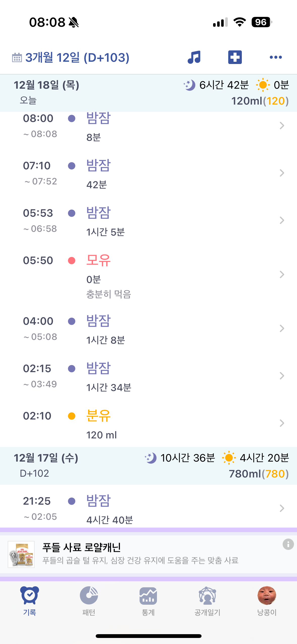The image size is (297, 644).
Task: Open the 푸들 사료 로얄캐닌 ad banner
Action: tap(140, 554)
